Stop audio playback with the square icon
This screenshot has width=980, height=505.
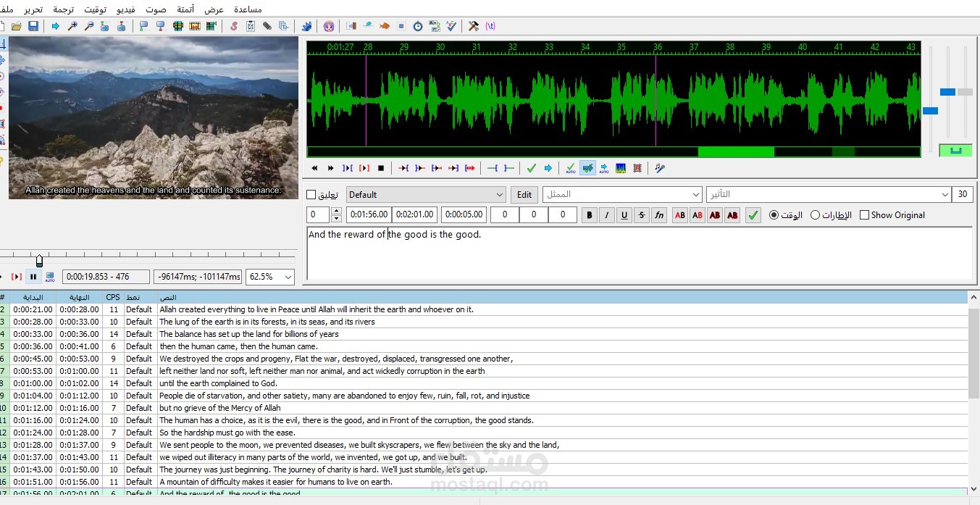[x=381, y=168]
